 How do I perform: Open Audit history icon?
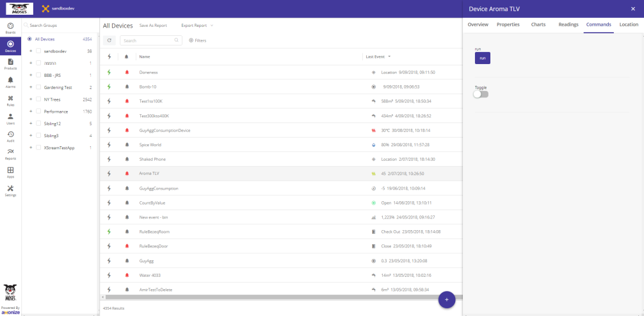click(x=10, y=136)
